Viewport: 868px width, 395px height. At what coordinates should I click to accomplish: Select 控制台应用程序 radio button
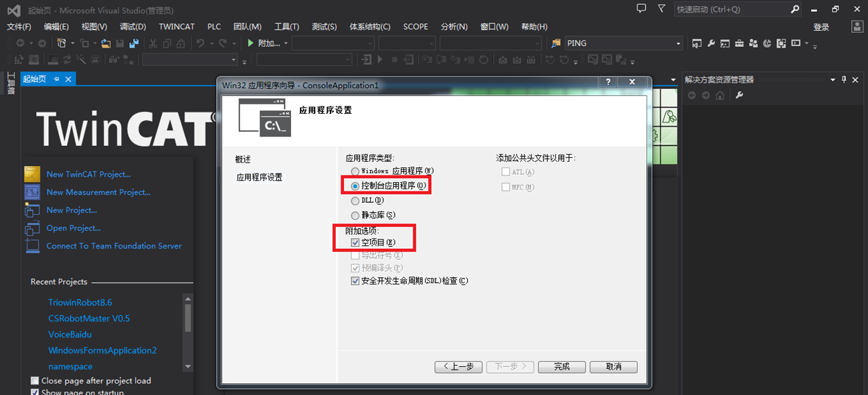tap(355, 185)
